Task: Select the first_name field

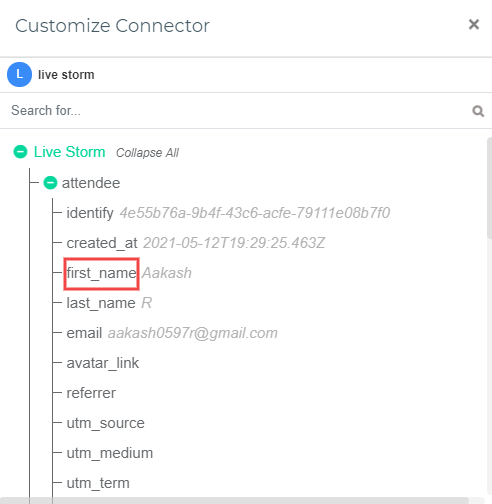Action: [101, 273]
